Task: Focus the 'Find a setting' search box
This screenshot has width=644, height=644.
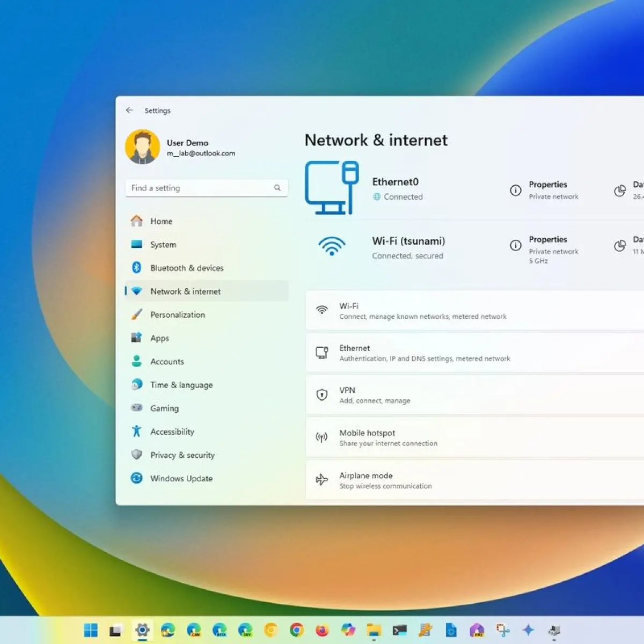Action: click(x=207, y=188)
